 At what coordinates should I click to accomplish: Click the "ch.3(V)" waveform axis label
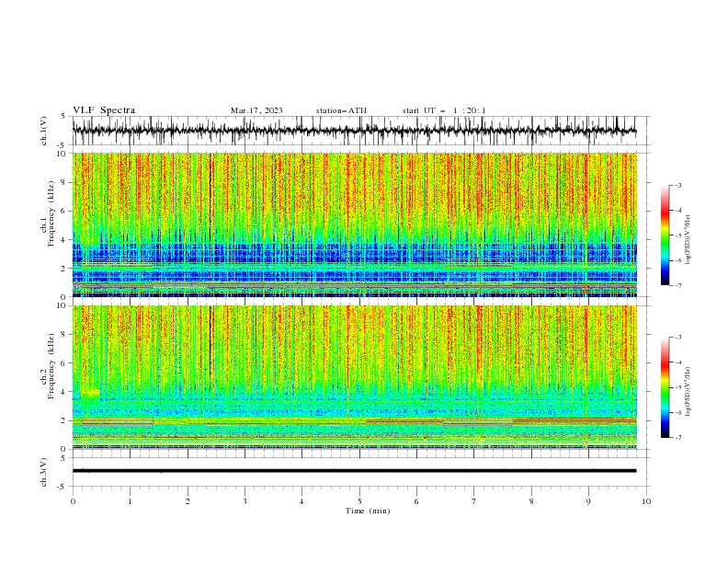click(44, 472)
